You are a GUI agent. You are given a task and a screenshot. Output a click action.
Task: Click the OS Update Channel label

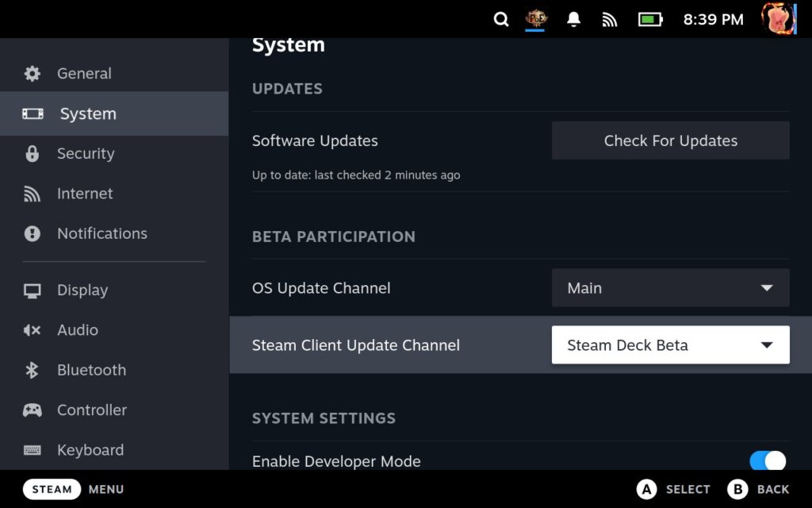(321, 288)
